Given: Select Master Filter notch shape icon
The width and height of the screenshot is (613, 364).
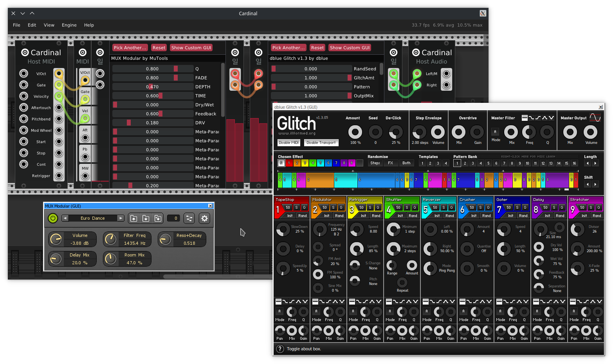Looking at the screenshot, I should [x=551, y=118].
